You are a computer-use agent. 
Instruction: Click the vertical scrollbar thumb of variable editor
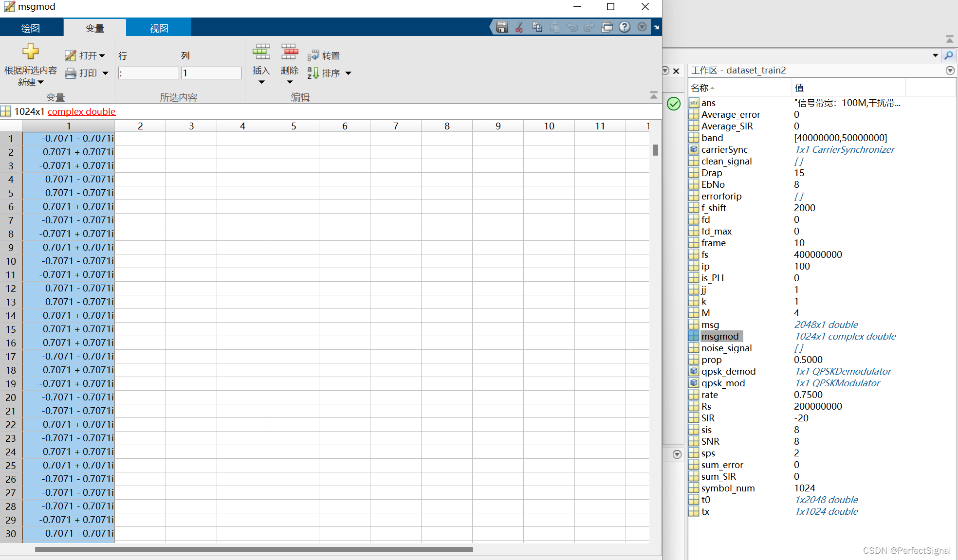click(655, 150)
